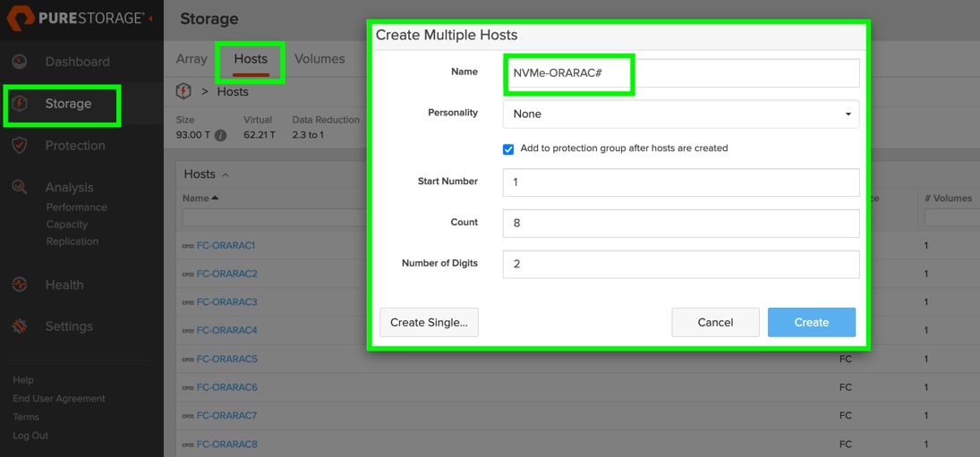Click the host icon beside FC-ORARAC1
The height and width of the screenshot is (457, 980).
coord(188,246)
